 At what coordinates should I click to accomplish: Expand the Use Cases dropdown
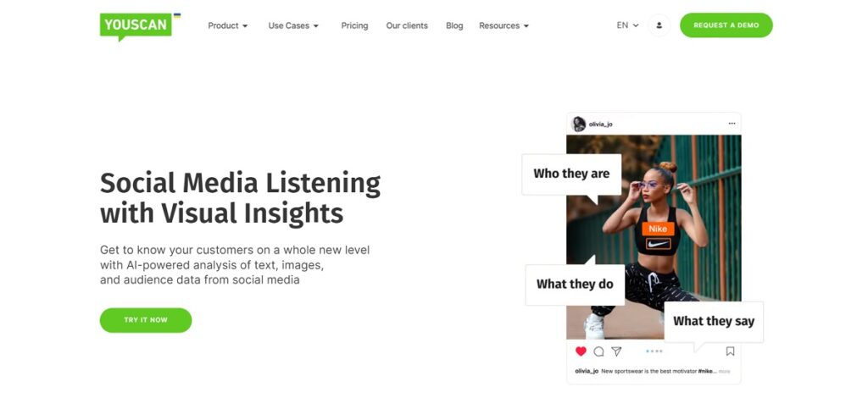[293, 25]
